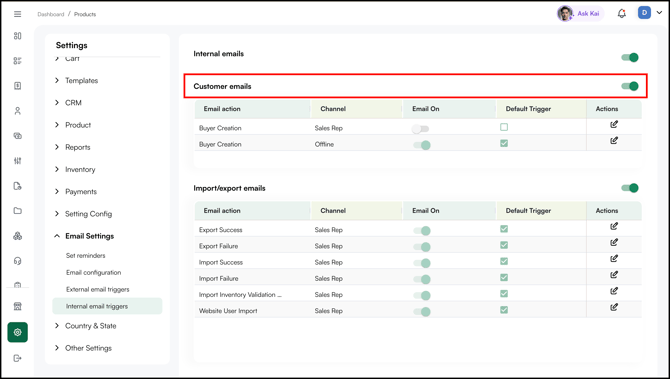
Task: Enable Email On for Buyer Creation Sales Rep
Action: (421, 129)
